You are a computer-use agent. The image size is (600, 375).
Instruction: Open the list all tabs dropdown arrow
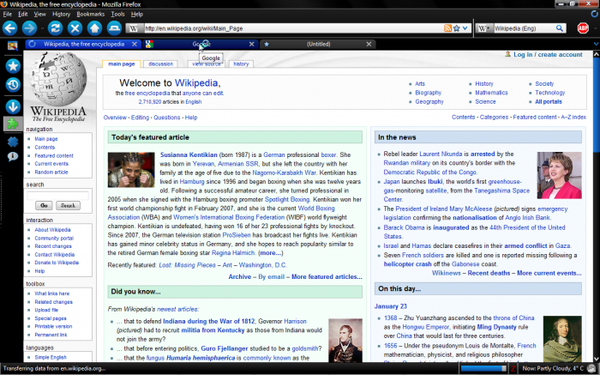[x=596, y=44]
